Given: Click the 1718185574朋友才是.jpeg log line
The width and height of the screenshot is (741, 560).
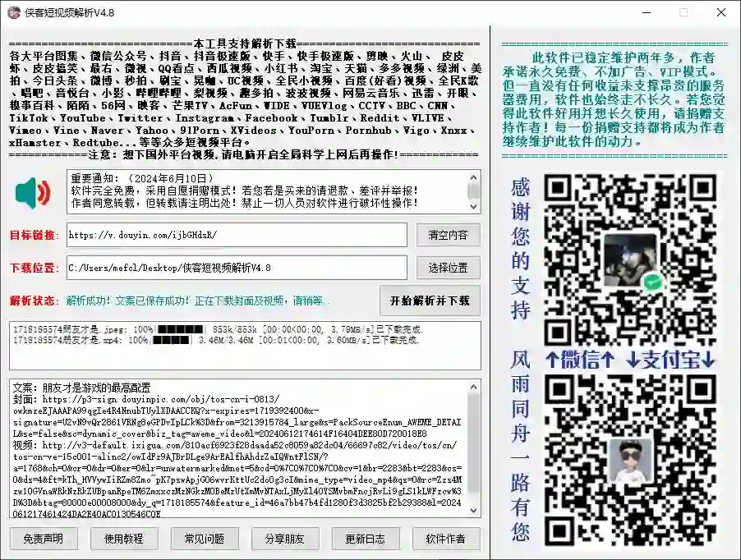Looking at the screenshot, I should tap(218, 329).
